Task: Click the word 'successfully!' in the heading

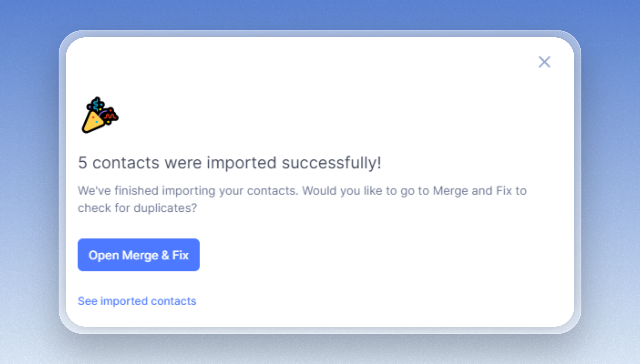Action: [x=331, y=163]
